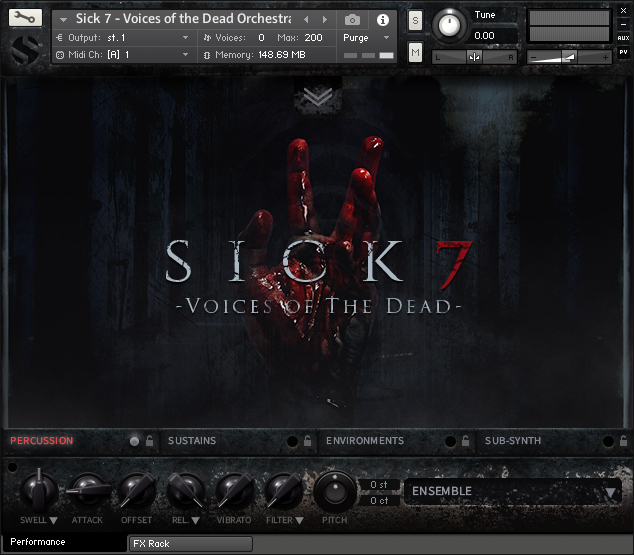Mute the instrument with the M button

pyautogui.click(x=415, y=52)
